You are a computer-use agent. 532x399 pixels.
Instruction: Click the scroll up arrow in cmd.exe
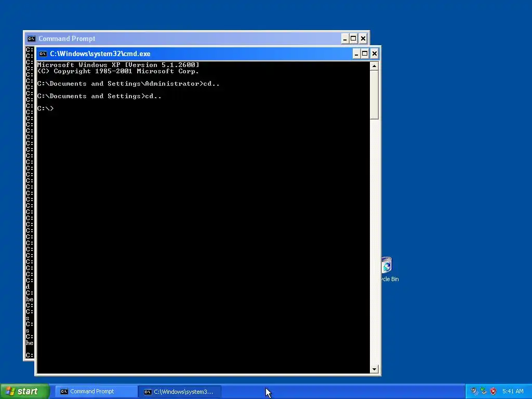(374, 66)
